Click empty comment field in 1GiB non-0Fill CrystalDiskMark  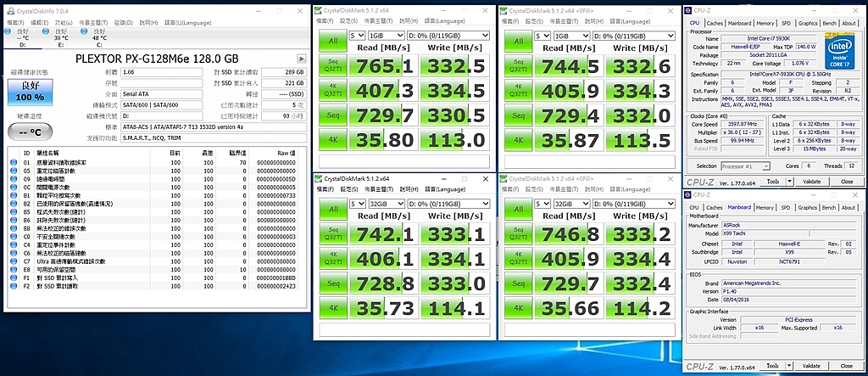click(x=404, y=162)
